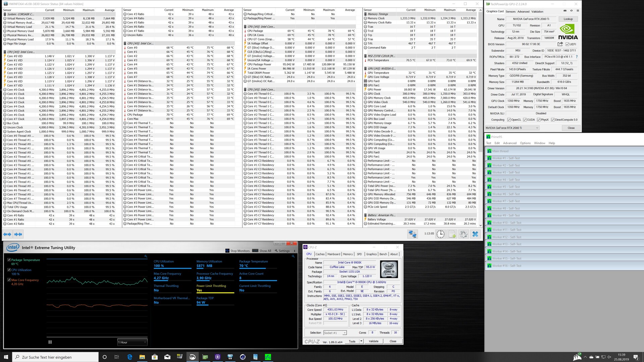Expand the CPU-Z Tools dropdown arrow
This screenshot has height=362, width=644.
tap(361, 341)
